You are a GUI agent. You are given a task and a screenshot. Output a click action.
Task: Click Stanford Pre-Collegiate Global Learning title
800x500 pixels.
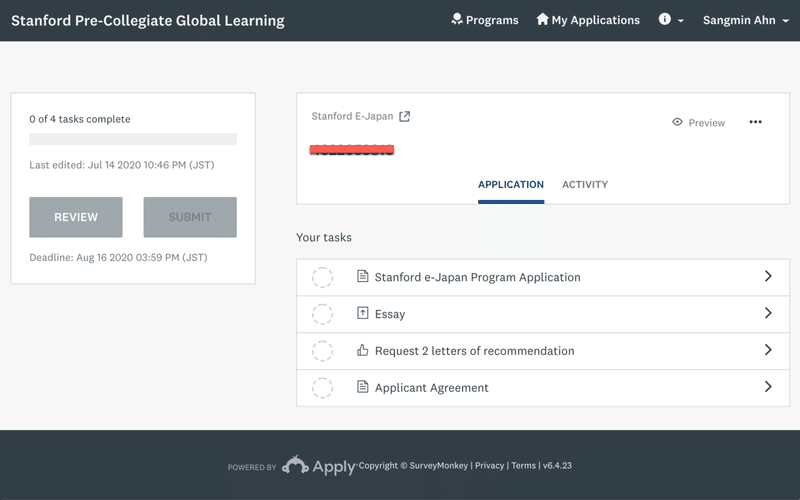coord(148,20)
